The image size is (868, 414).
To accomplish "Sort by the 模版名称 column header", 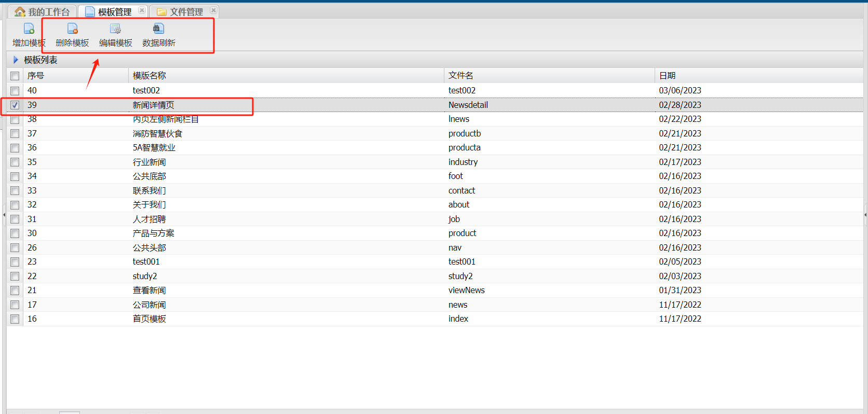I will pyautogui.click(x=149, y=76).
